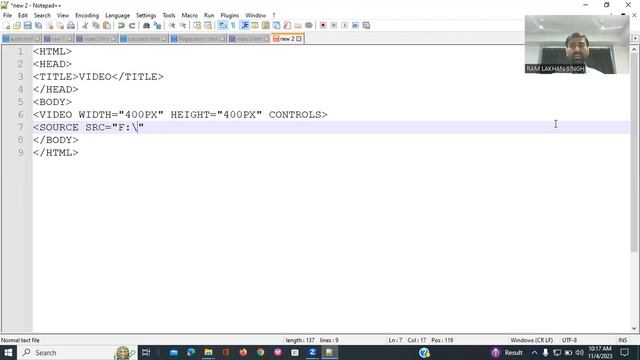
Task: Open the View menu
Action: (62, 15)
